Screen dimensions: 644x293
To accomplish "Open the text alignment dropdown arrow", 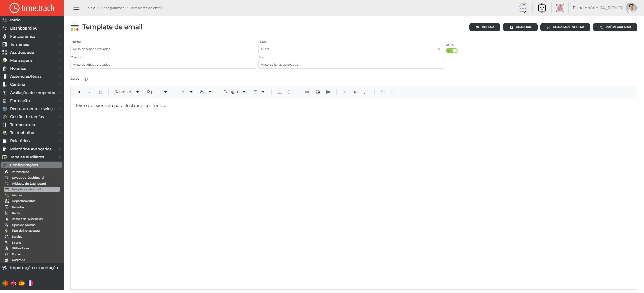I will (x=263, y=92).
